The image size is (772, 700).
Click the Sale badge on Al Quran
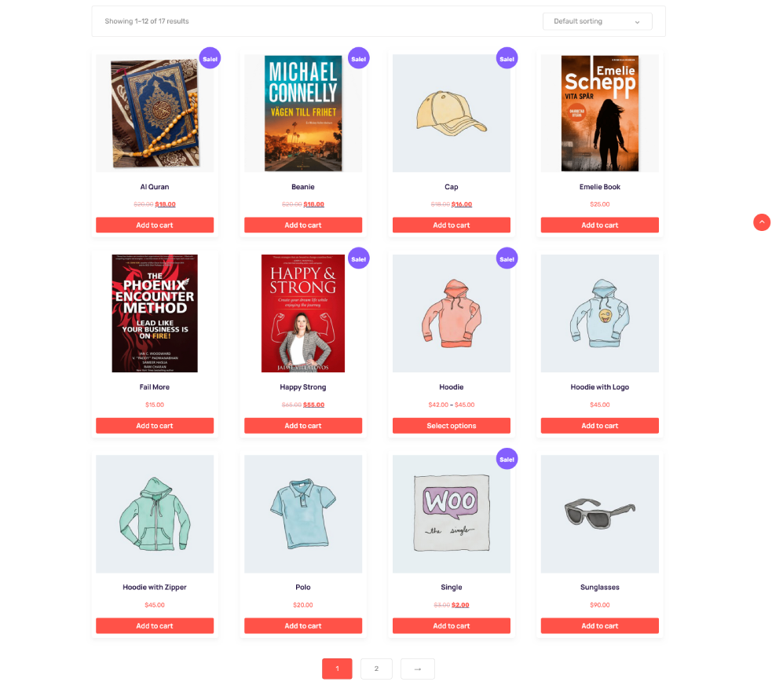point(210,59)
